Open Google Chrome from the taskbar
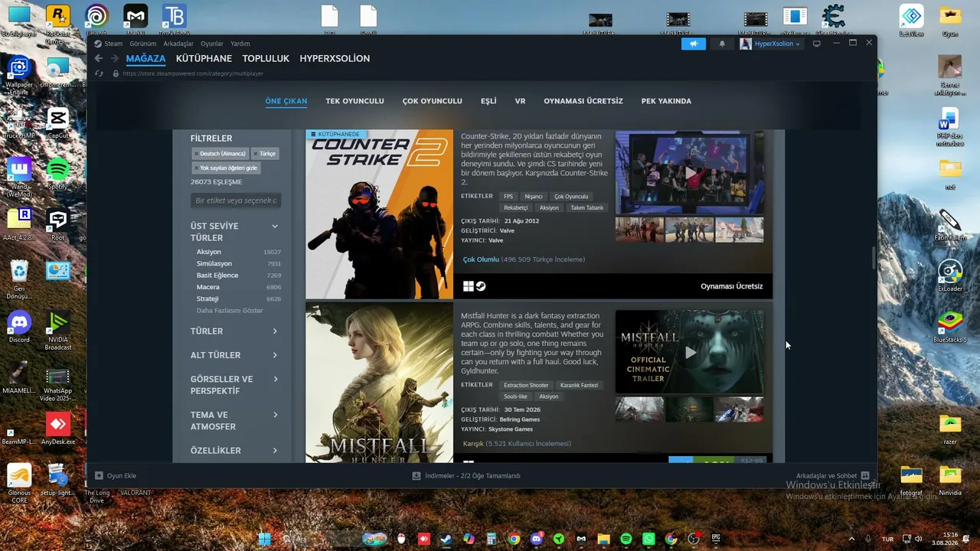 click(x=514, y=539)
